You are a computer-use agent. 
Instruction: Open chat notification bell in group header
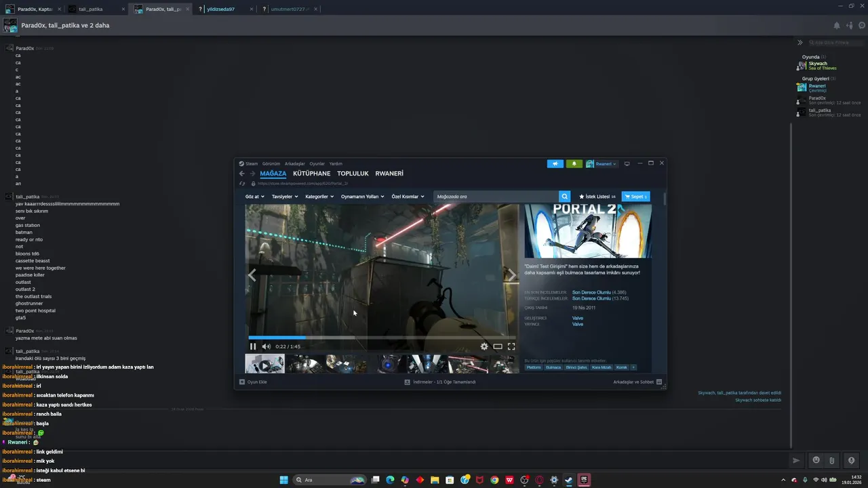coord(836,26)
